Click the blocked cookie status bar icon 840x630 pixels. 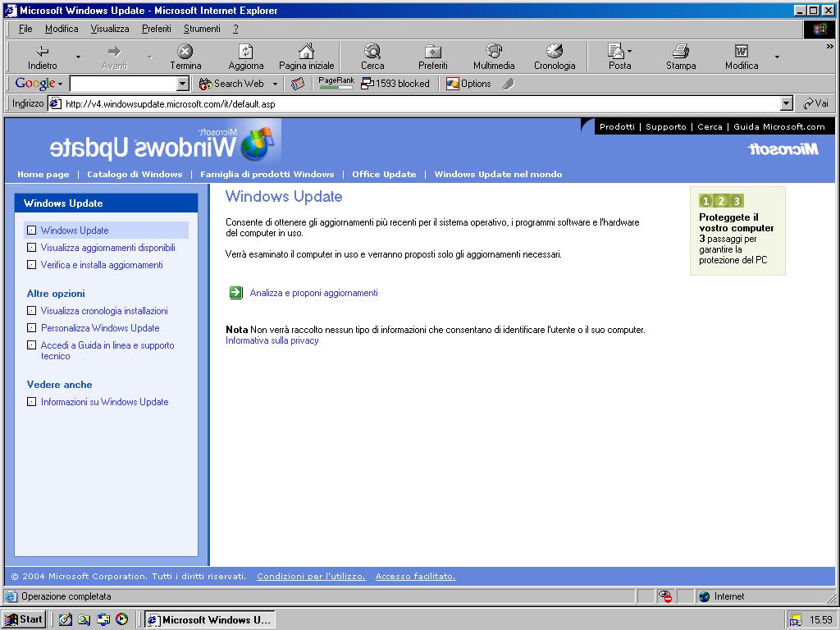pyautogui.click(x=664, y=596)
